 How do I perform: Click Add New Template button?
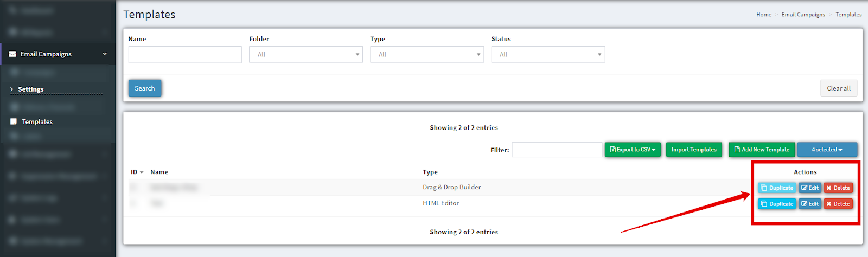click(761, 150)
